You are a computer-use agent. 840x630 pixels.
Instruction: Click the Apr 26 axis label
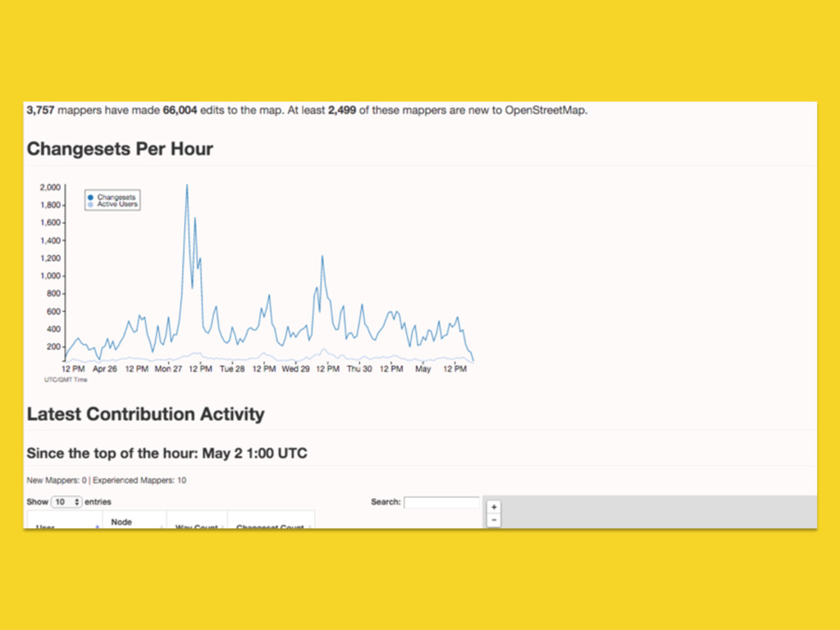pyautogui.click(x=104, y=368)
